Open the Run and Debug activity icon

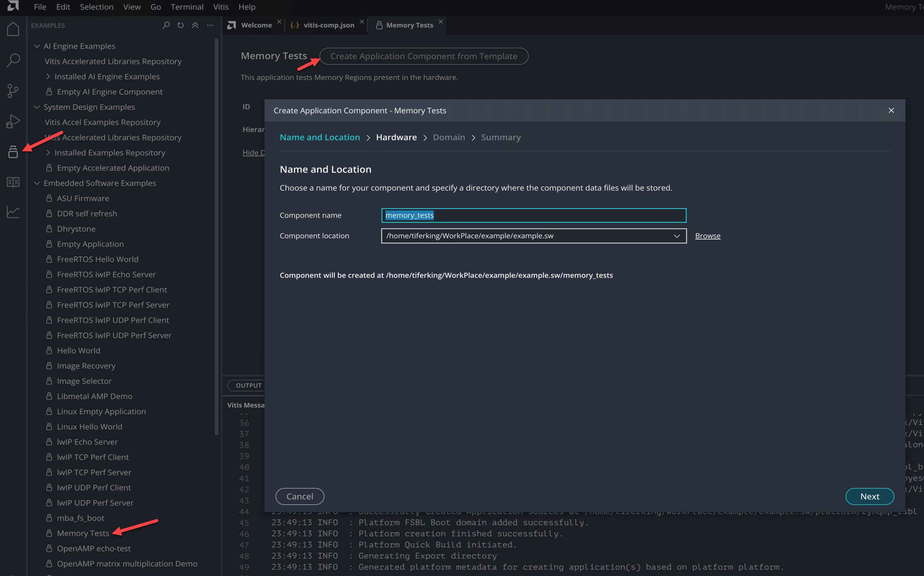point(13,121)
